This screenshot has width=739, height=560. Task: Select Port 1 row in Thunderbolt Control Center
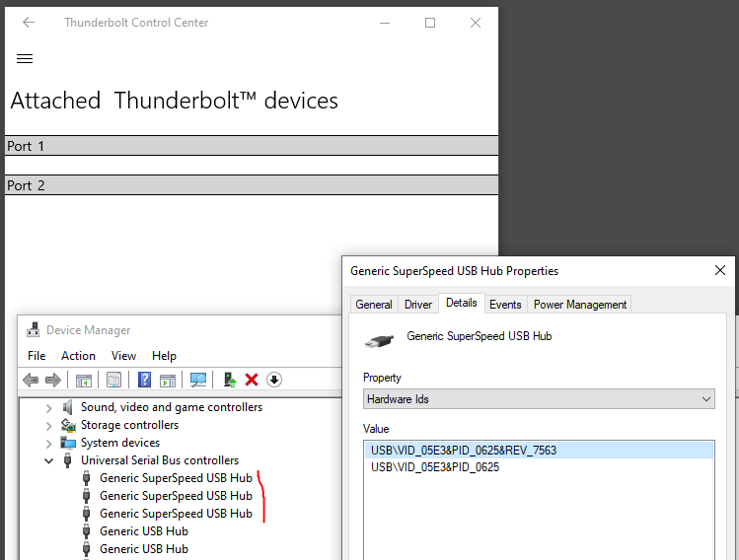252,146
